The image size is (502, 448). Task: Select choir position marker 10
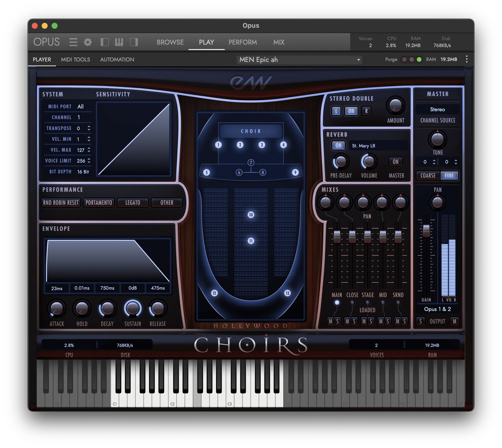coord(251,215)
